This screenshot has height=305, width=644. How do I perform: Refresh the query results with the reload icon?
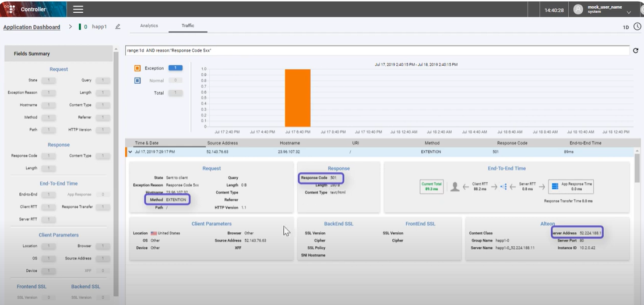636,51
